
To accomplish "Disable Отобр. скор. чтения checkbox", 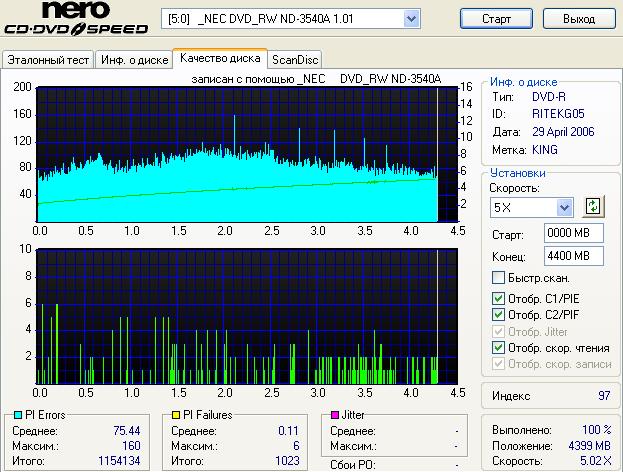I will [x=499, y=347].
